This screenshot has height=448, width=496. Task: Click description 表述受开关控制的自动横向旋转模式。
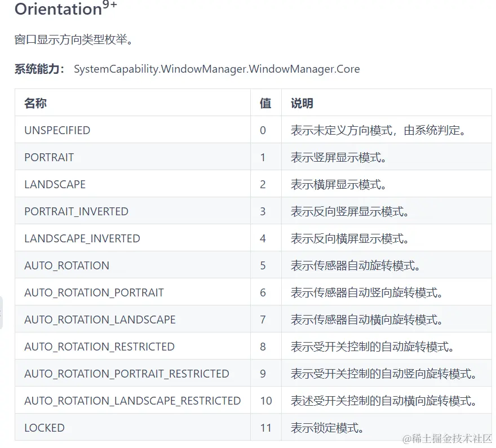pos(384,401)
